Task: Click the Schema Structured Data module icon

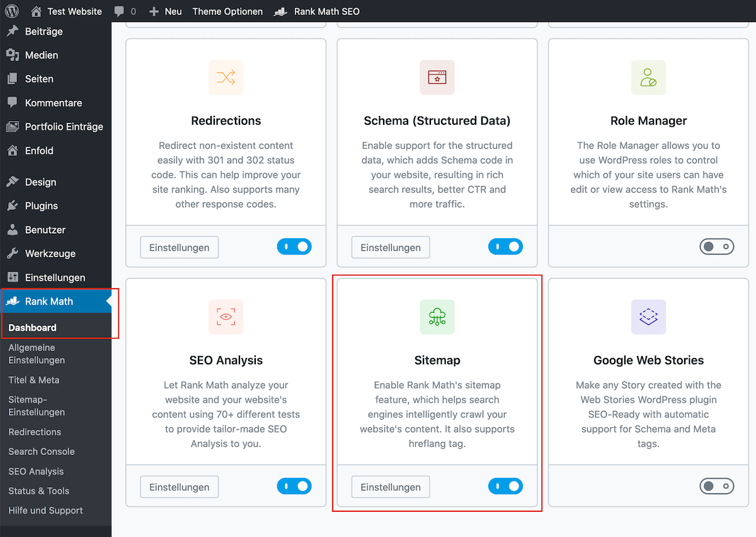Action: [437, 78]
